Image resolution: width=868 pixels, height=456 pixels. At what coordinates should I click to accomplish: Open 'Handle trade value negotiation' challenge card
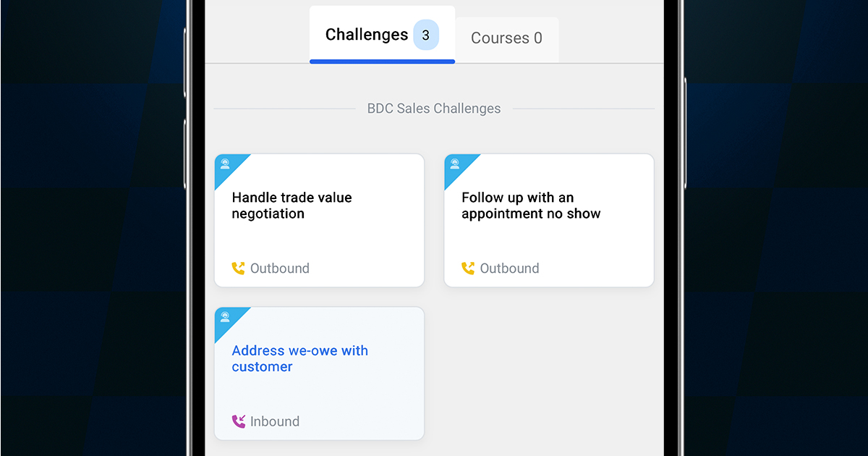(319, 220)
